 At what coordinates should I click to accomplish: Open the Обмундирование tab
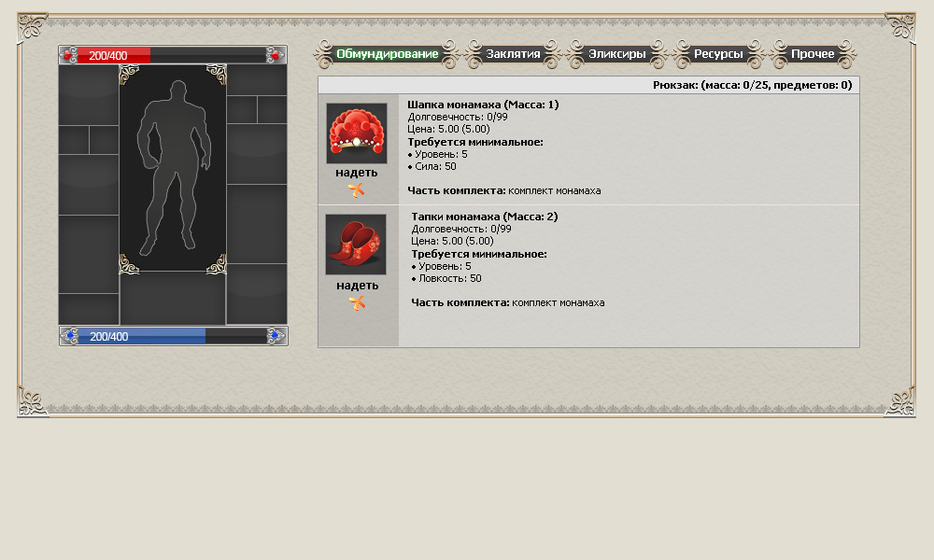pyautogui.click(x=388, y=54)
